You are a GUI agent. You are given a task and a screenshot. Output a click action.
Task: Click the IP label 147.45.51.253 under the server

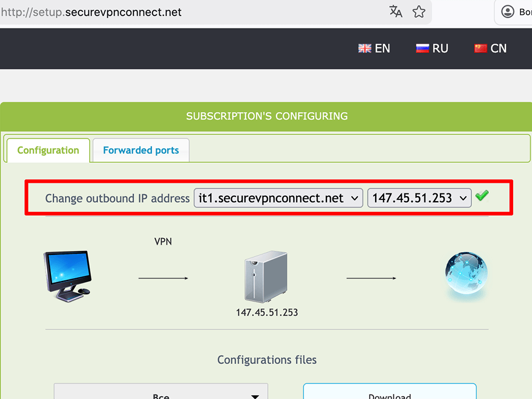coord(267,312)
